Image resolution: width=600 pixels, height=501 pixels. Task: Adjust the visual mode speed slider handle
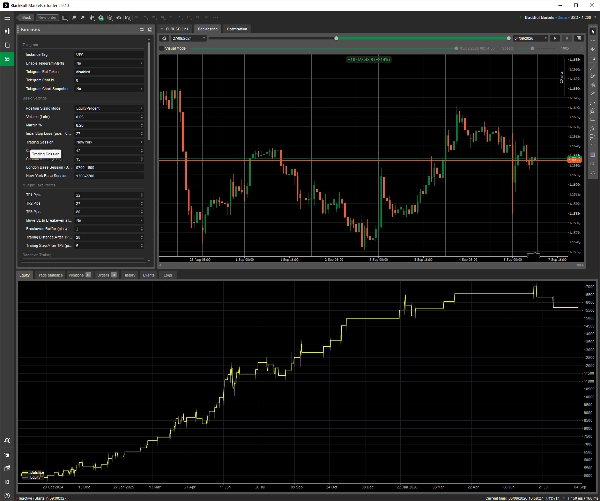(x=532, y=49)
